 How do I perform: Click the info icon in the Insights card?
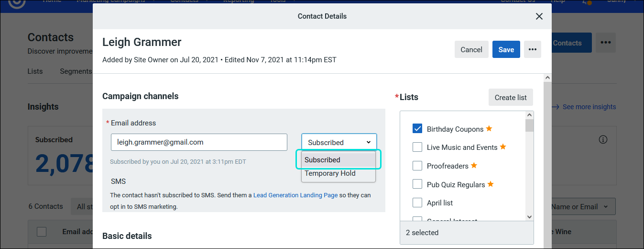[x=603, y=140]
